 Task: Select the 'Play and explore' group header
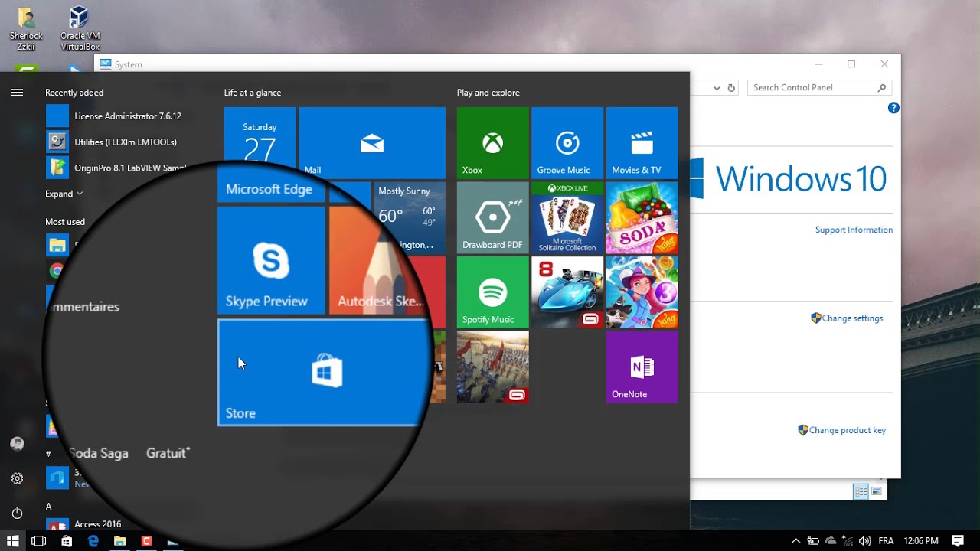click(x=488, y=93)
